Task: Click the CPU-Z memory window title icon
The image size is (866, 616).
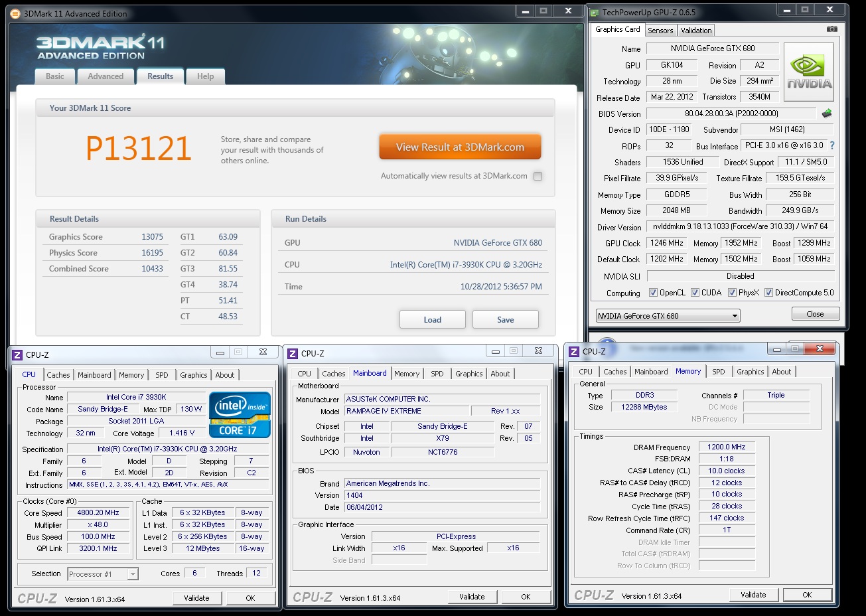Action: coord(574,352)
